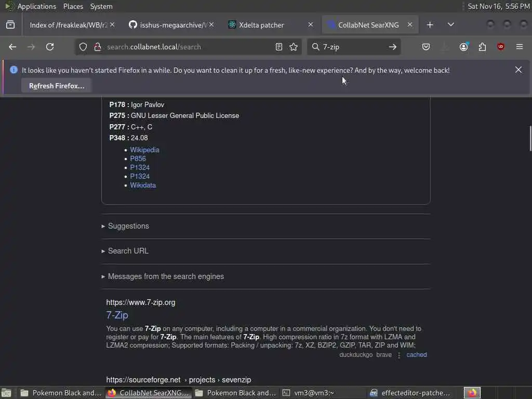The height and width of the screenshot is (399, 532).
Task: Open Firefox hamburger application menu
Action: tap(519, 47)
